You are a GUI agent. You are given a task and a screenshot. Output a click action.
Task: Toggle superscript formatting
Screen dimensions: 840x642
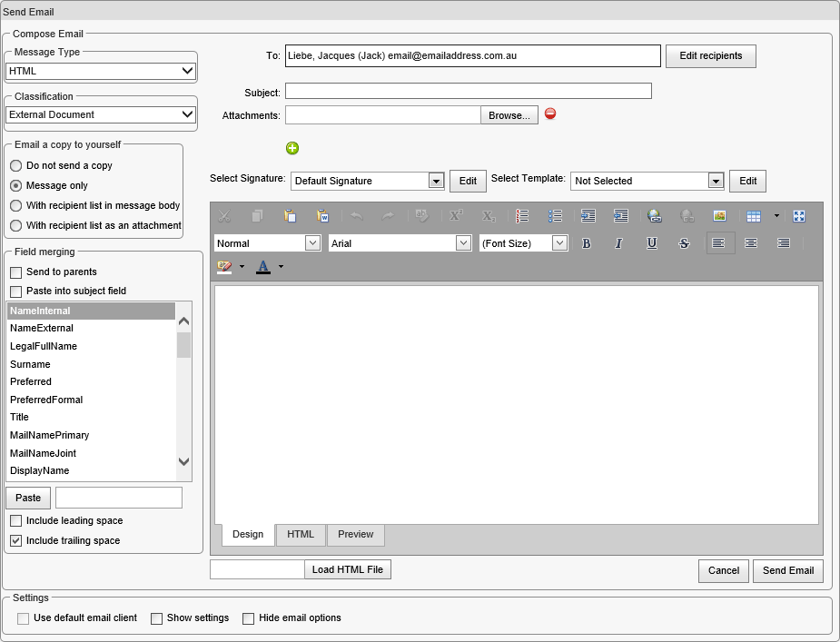[x=456, y=216]
